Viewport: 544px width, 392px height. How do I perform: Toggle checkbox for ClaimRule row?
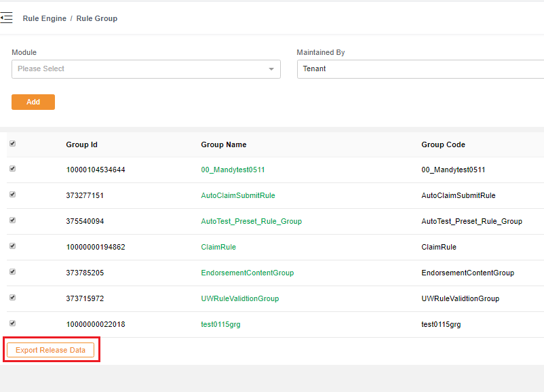(x=12, y=246)
